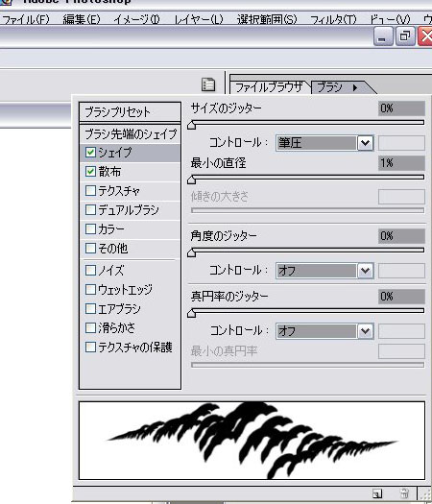Switch to the ブラシ tab
This screenshot has height=504, width=432.
[x=330, y=87]
